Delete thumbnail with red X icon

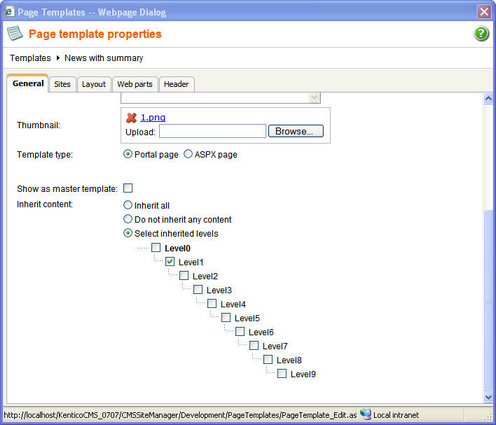click(131, 118)
